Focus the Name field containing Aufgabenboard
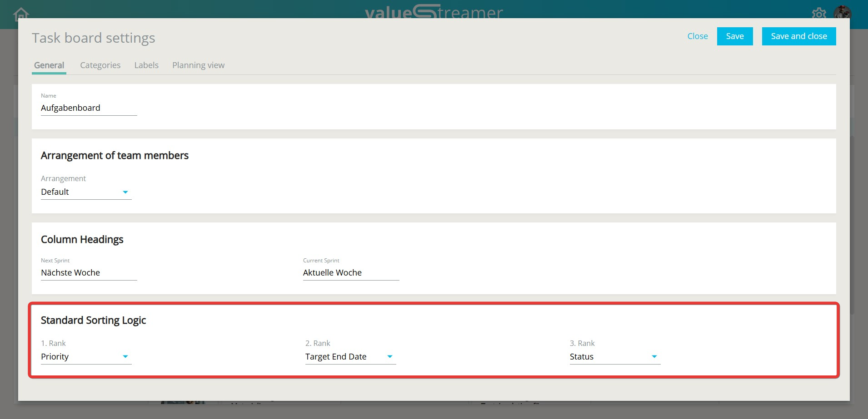 tap(89, 108)
